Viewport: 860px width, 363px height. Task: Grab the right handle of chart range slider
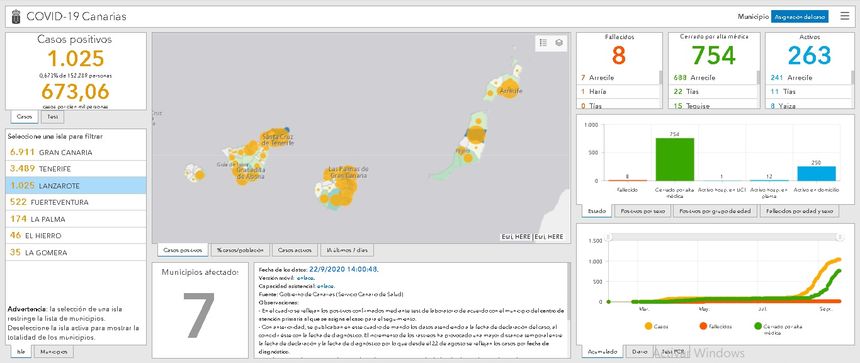[839, 237]
